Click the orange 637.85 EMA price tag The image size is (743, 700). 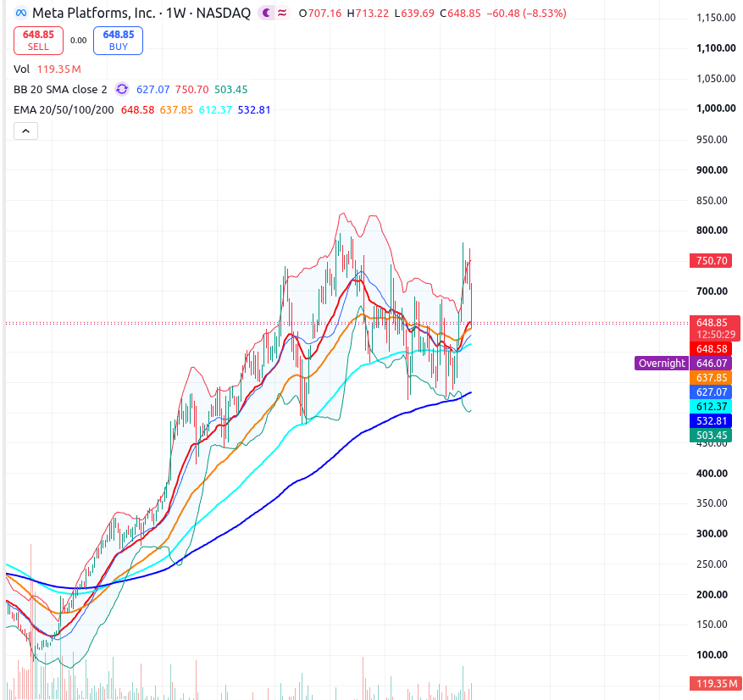click(x=711, y=378)
